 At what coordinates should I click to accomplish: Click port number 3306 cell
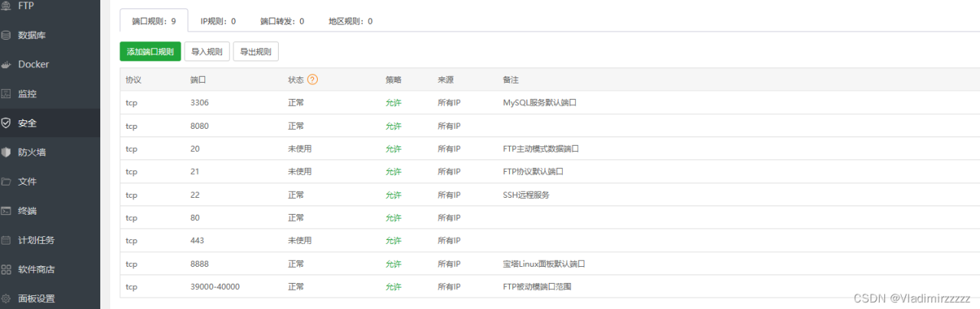pyautogui.click(x=199, y=103)
